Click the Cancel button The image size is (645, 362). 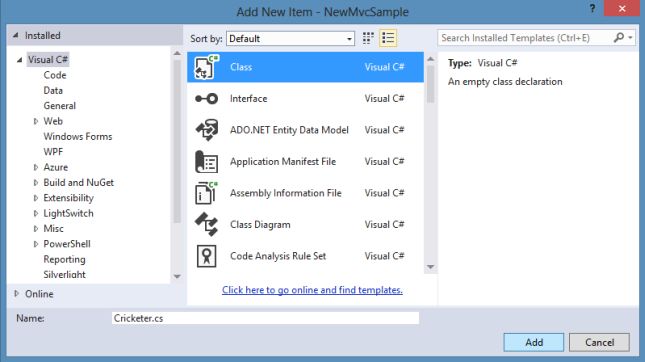click(x=599, y=342)
